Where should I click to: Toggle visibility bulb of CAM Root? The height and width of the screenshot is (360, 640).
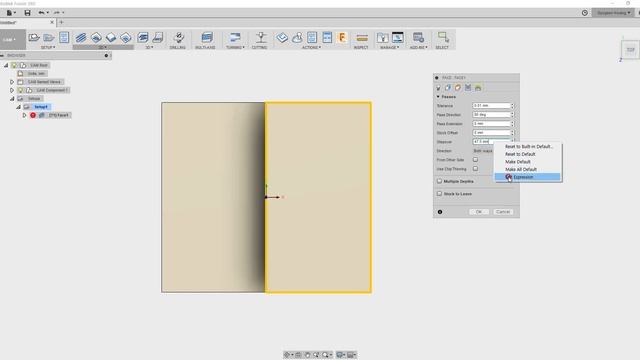pos(14,65)
